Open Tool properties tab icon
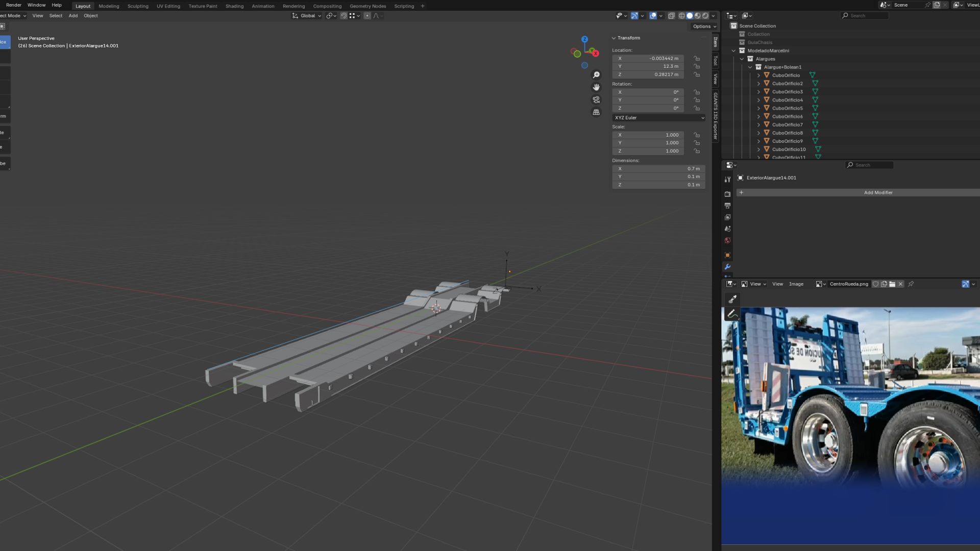 click(727, 179)
